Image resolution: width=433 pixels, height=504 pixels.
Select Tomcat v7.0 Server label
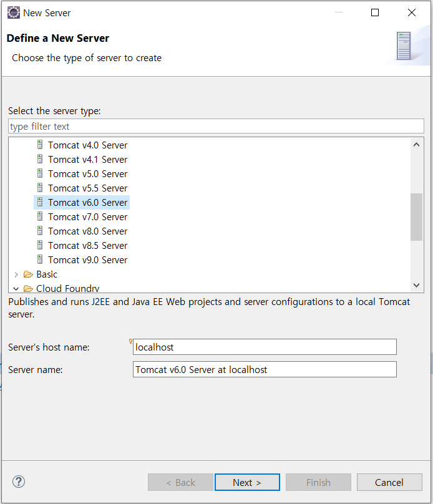(x=88, y=217)
